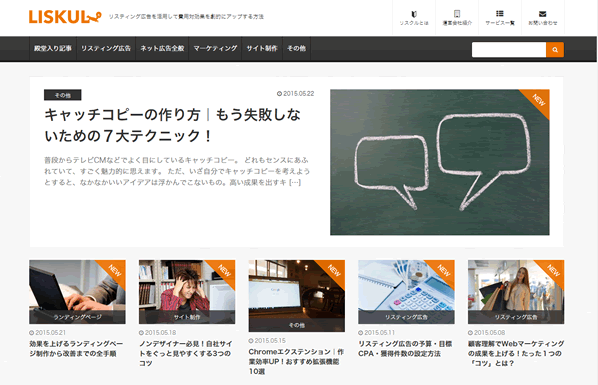Screen dimensions: 598x385
Task: Click the orange search magnifier button
Action: [x=555, y=50]
